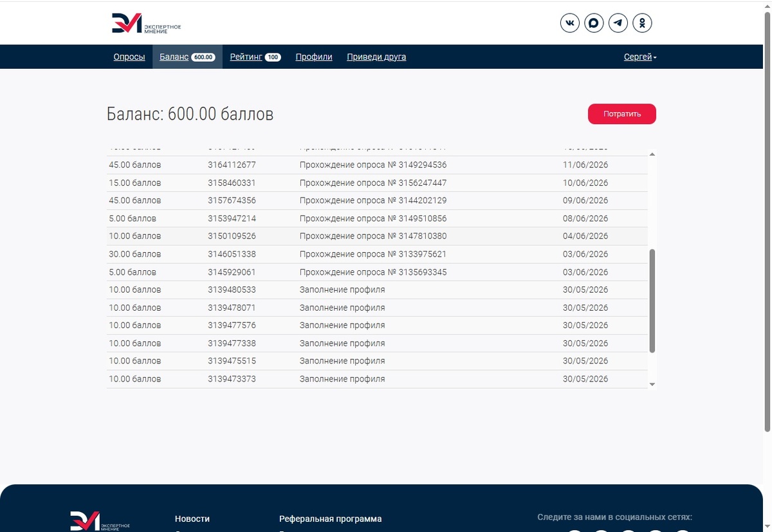772x532 pixels.
Task: Select transaction ID 3153947214
Action: point(232,218)
